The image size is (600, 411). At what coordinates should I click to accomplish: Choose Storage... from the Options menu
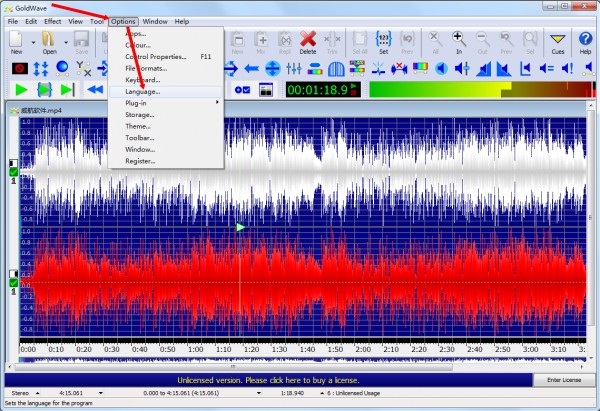166,115
